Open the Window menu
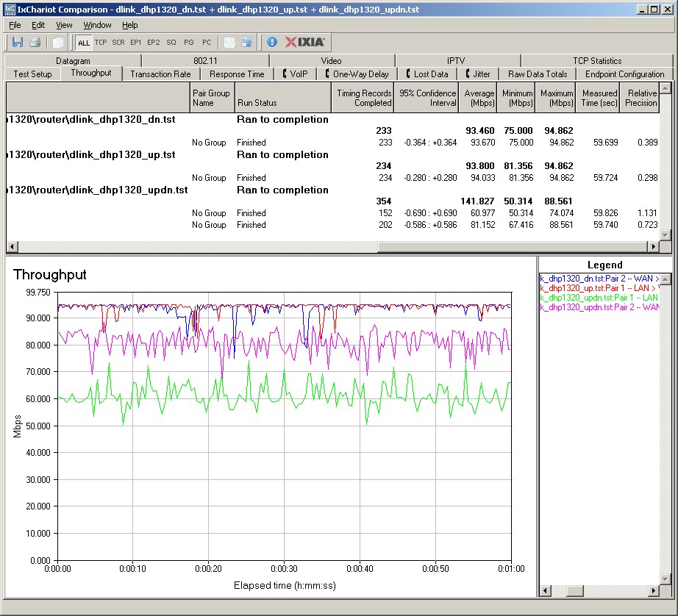The image size is (678, 616). tap(97, 25)
